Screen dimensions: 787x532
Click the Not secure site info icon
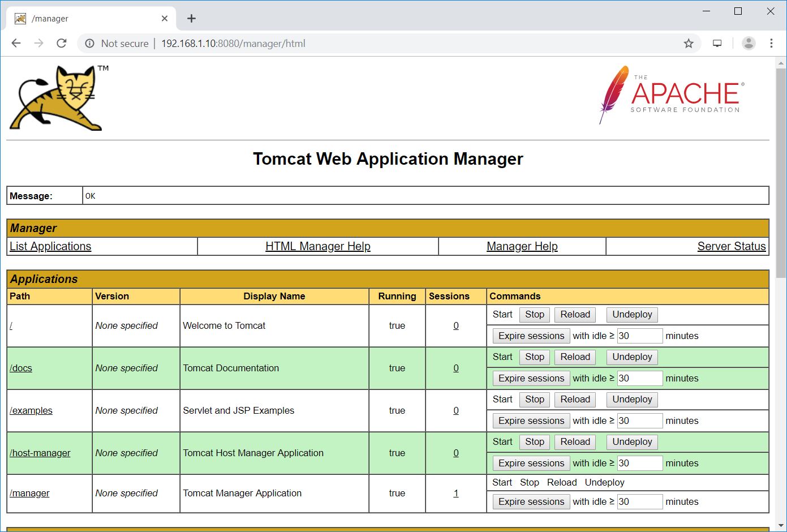89,44
